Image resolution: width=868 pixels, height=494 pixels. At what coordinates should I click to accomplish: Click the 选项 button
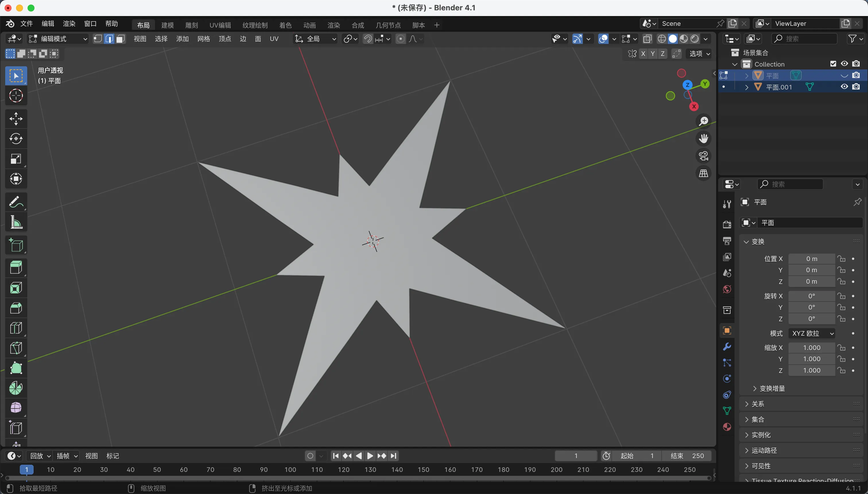699,54
